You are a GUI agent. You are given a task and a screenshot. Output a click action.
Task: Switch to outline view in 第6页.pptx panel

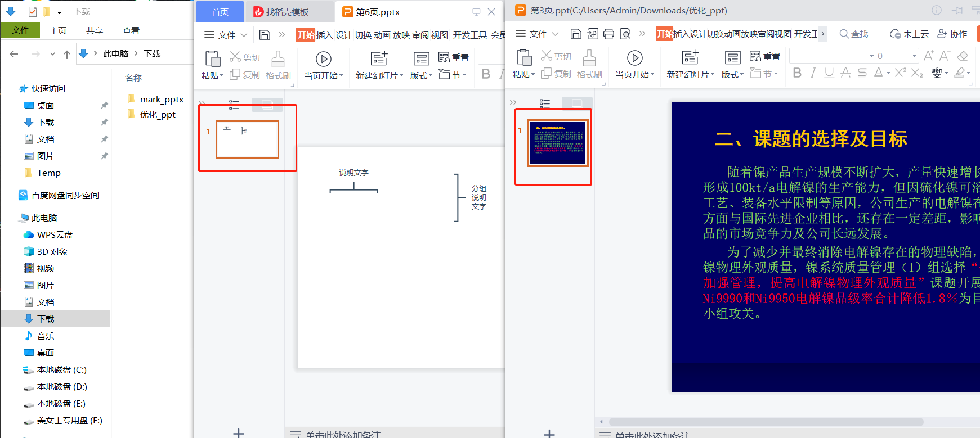[234, 104]
